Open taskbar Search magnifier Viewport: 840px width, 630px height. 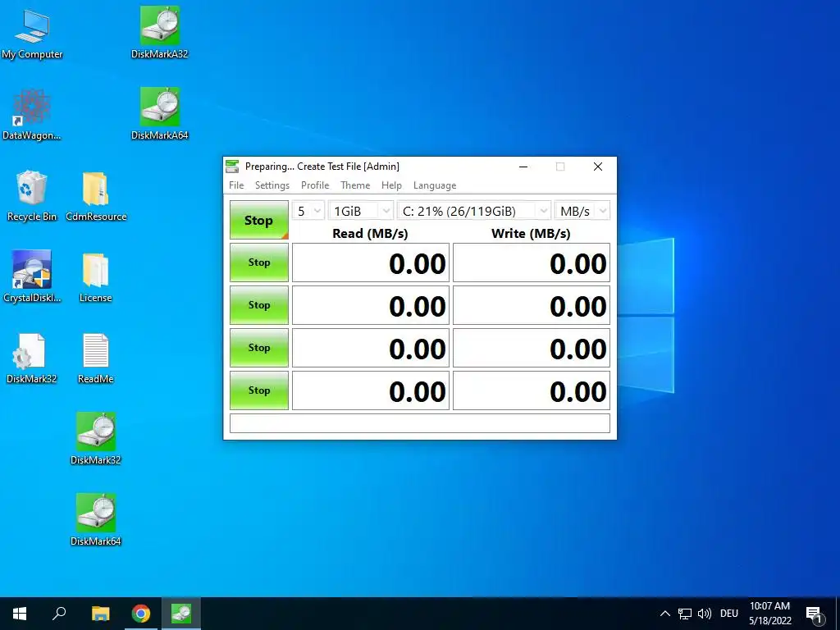coord(59,614)
